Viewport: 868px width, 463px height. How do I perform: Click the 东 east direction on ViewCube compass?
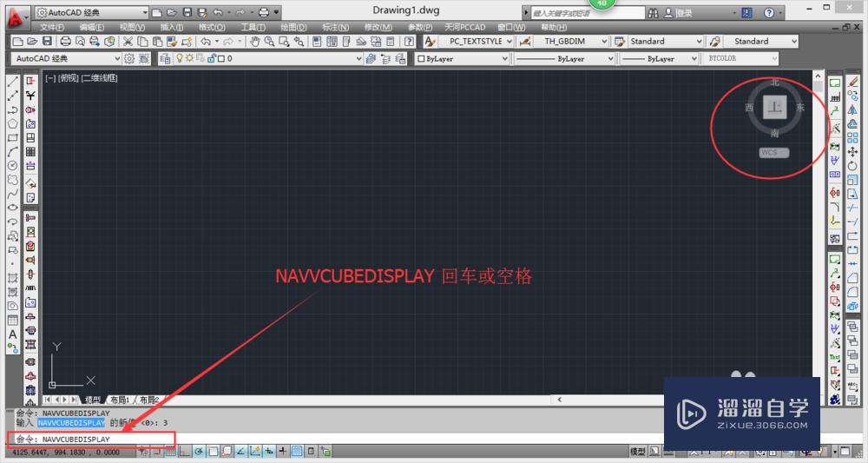coord(800,108)
